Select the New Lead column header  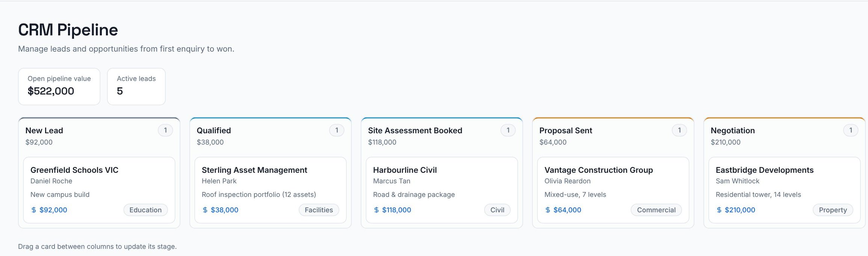click(44, 131)
